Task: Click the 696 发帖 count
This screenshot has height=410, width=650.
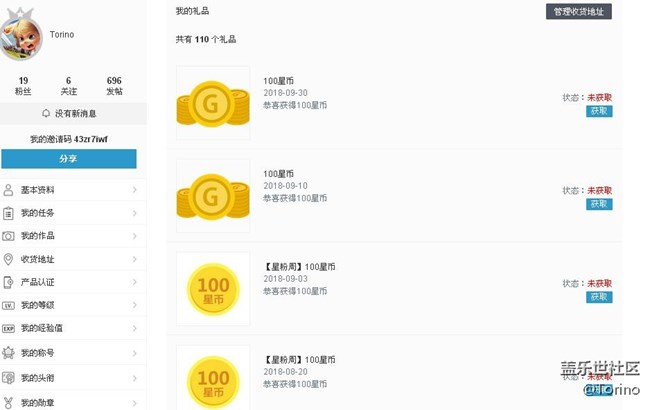Action: [114, 85]
